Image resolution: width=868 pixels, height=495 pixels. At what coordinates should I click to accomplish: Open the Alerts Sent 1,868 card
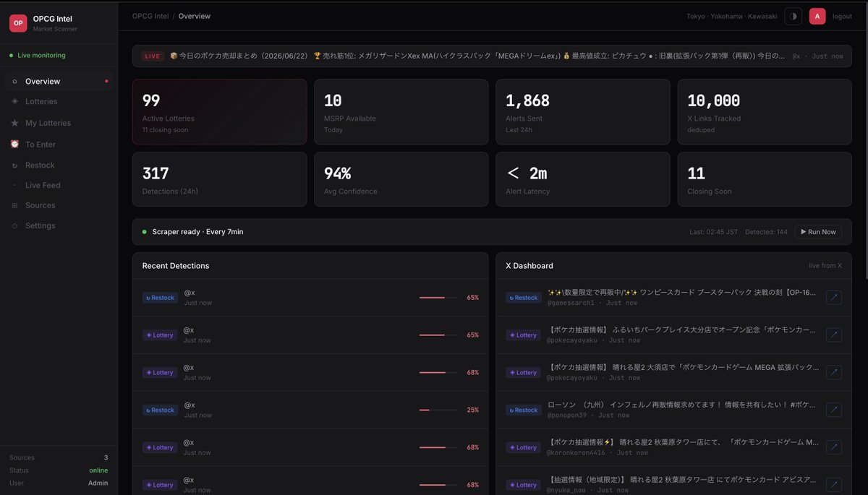(x=583, y=112)
